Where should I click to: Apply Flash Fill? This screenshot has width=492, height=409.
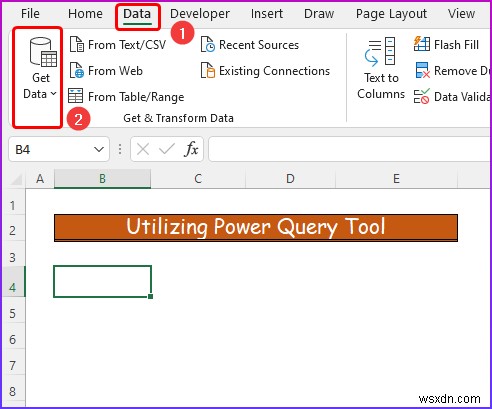(446, 45)
